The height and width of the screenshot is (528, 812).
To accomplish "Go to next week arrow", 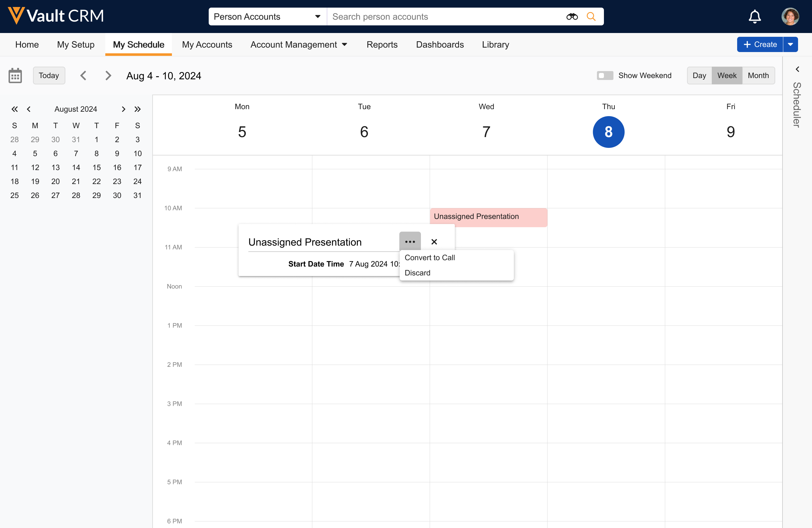I will pyautogui.click(x=108, y=76).
